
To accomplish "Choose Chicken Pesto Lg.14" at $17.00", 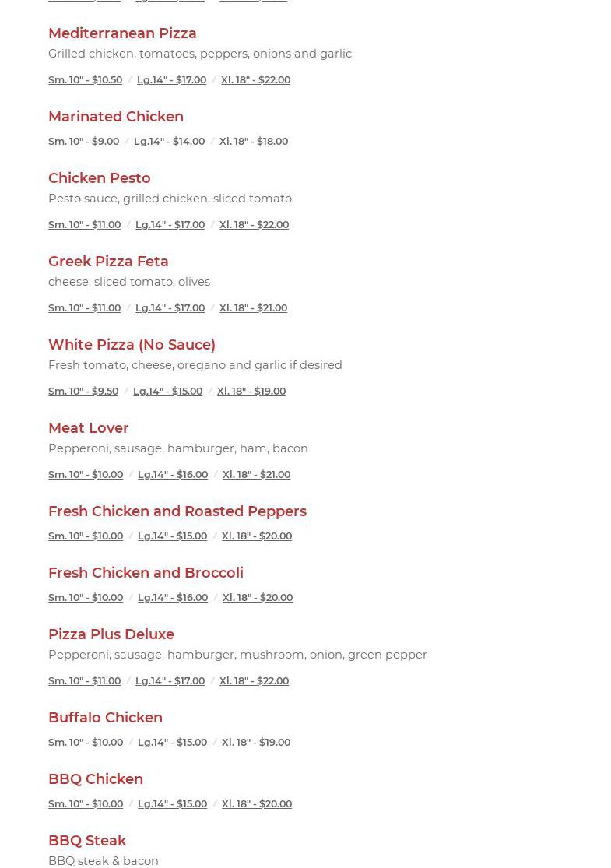I will 170,224.
